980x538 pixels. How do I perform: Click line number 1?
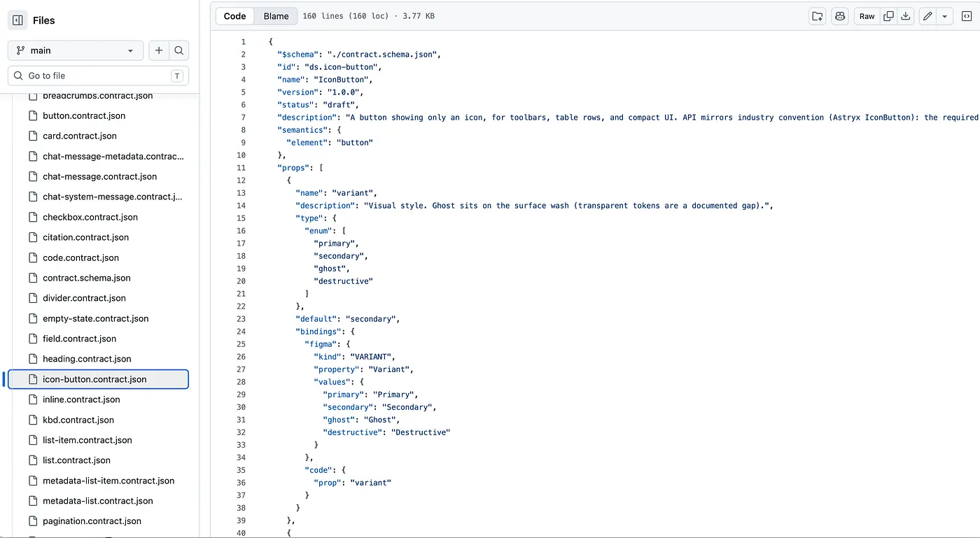243,42
